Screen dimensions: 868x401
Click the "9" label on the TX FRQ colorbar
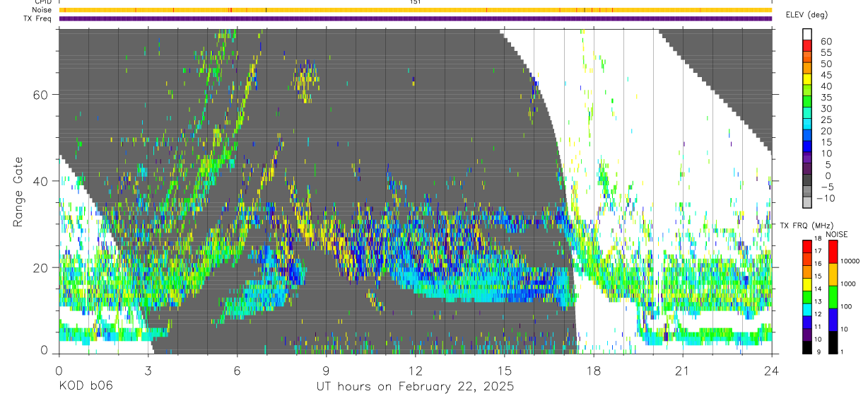(819, 351)
